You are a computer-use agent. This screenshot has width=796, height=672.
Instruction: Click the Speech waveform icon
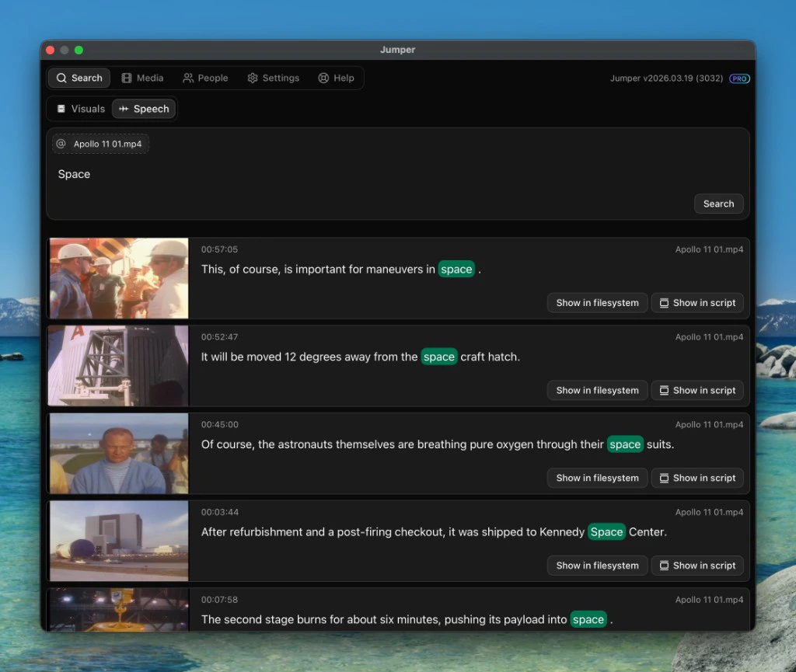coord(124,109)
